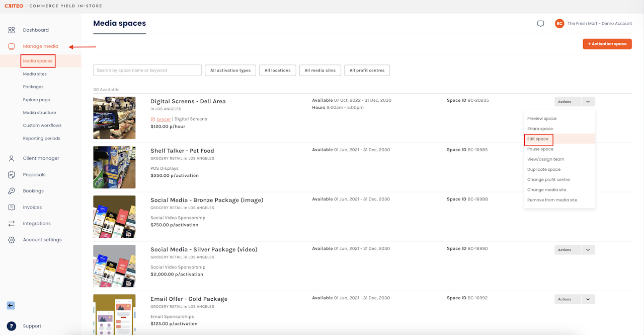The image size is (644, 335).
Task: Click the Account settings gear icon
Action: click(12, 240)
